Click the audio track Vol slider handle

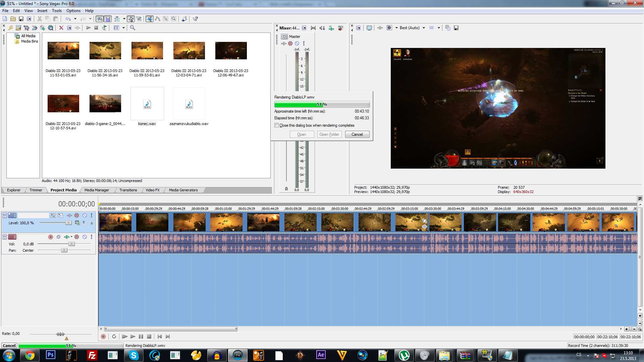click(x=71, y=244)
